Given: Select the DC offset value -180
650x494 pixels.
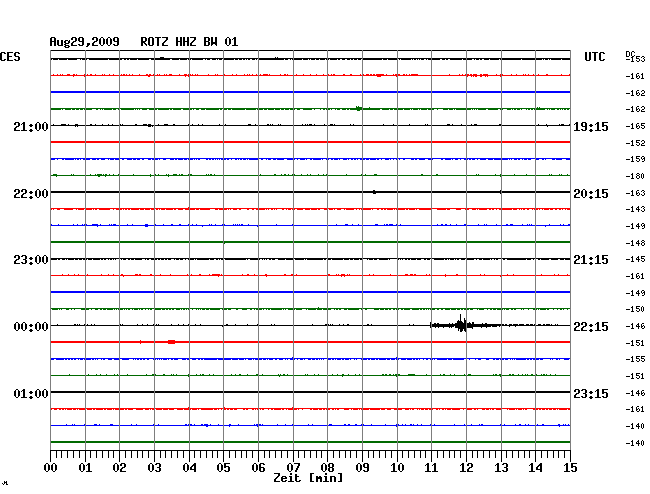Looking at the screenshot, I should (635, 176).
